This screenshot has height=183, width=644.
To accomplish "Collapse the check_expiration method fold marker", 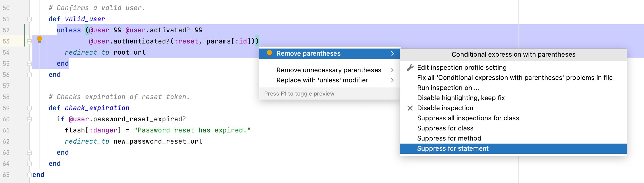I will tap(29, 108).
